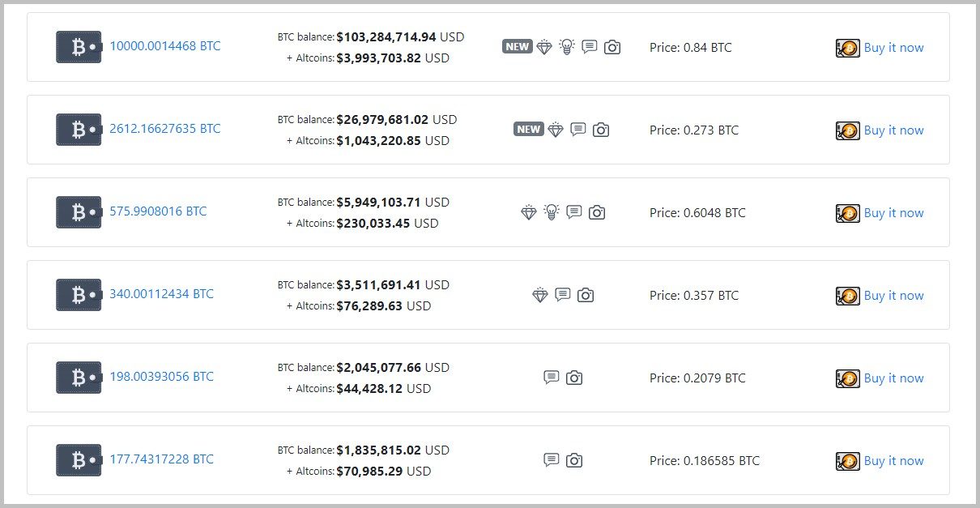Viewport: 980px width, 508px height.
Task: Open the 2612.16627635 BTC wallet link
Action: (x=164, y=129)
